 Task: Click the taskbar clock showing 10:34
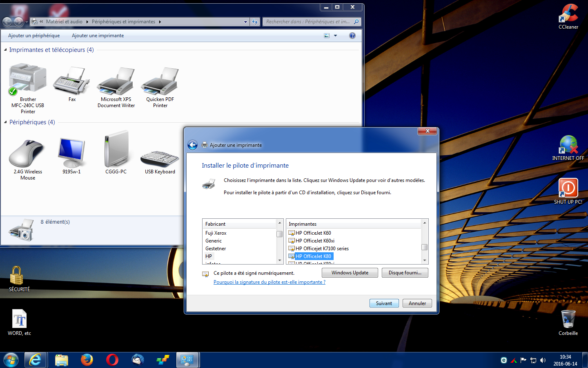click(x=565, y=360)
